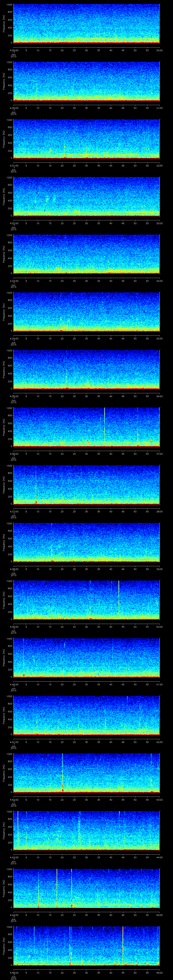Viewport: 173px width, 980px height.
Task: Select the spectrogram panel starting at 4:41:00
Action: 86,715
